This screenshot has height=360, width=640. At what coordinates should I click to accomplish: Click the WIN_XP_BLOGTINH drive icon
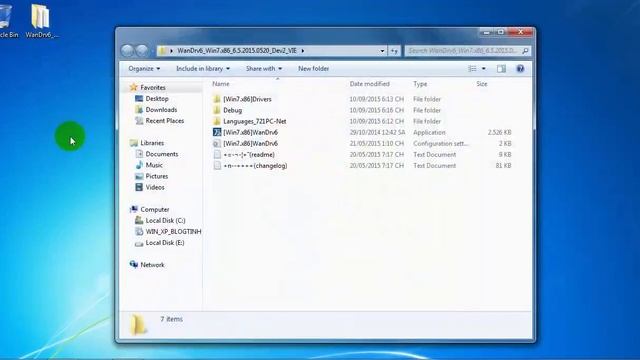[139, 231]
